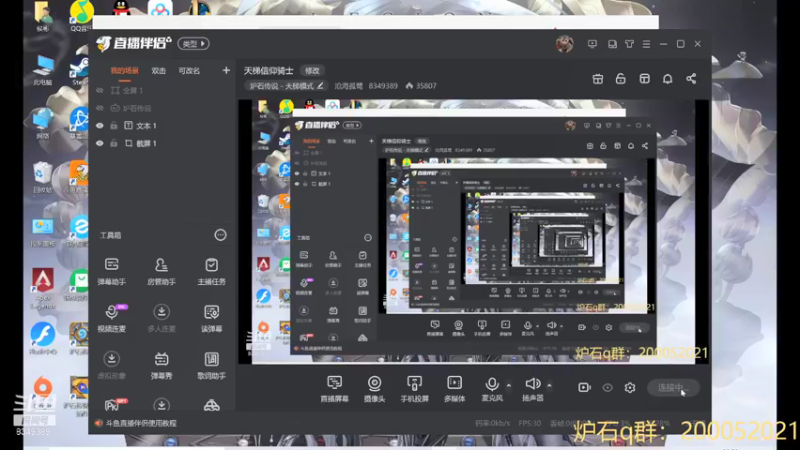This screenshot has width=800, height=450.
Task: Click the share icon in header
Action: pos(691,79)
